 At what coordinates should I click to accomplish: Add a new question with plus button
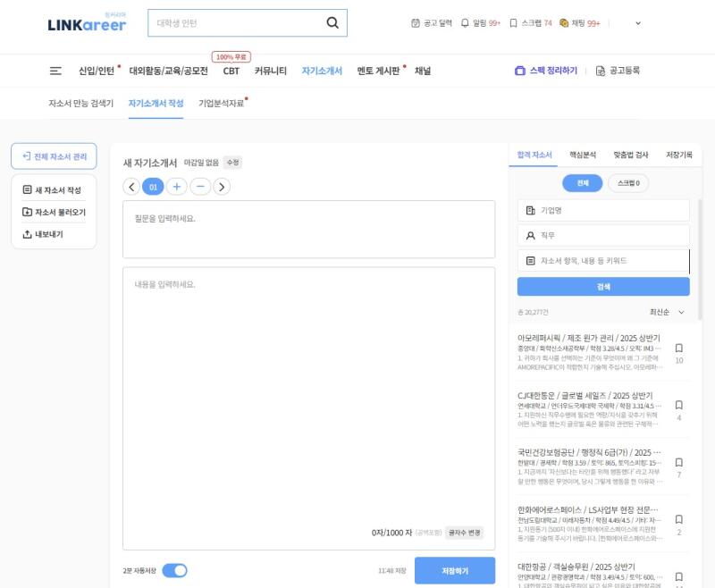pyautogui.click(x=176, y=187)
